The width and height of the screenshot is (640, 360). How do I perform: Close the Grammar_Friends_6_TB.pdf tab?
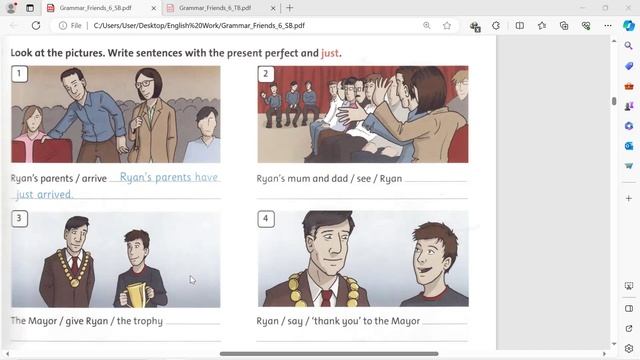point(273,8)
